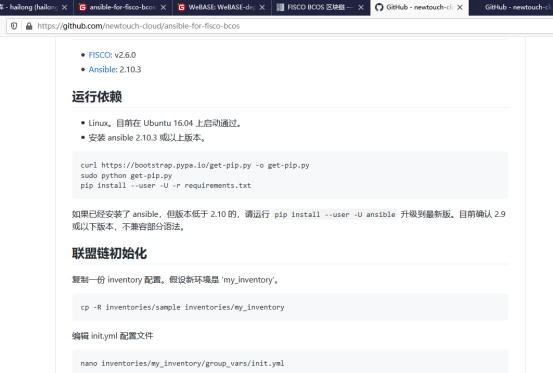
Task: Click the inline pip install --user -U ansible code
Action: click(x=335, y=214)
